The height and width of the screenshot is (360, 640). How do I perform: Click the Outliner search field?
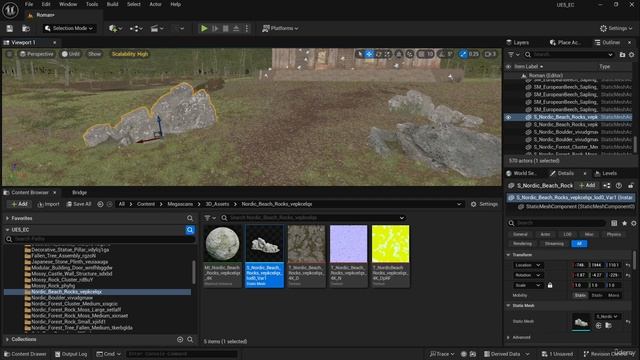pyautogui.click(x=569, y=54)
